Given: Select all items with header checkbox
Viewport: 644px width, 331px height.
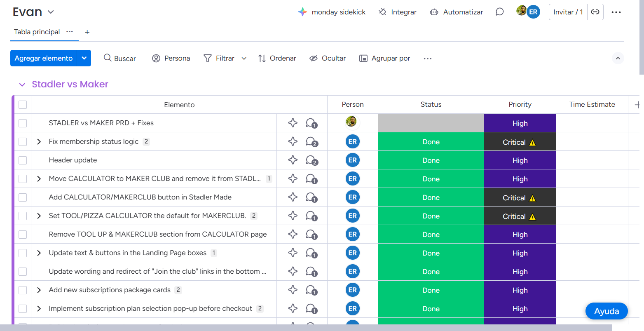Looking at the screenshot, I should click(23, 105).
